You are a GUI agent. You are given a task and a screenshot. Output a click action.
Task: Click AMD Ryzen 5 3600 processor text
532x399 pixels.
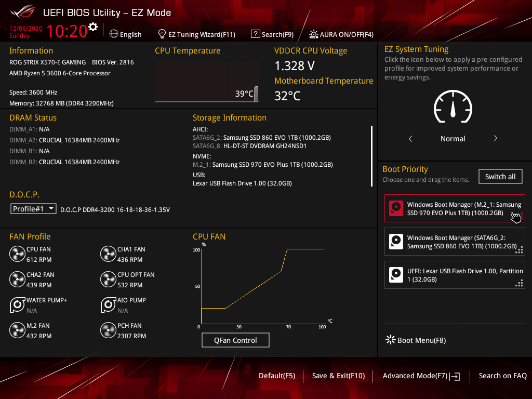[x=60, y=73]
